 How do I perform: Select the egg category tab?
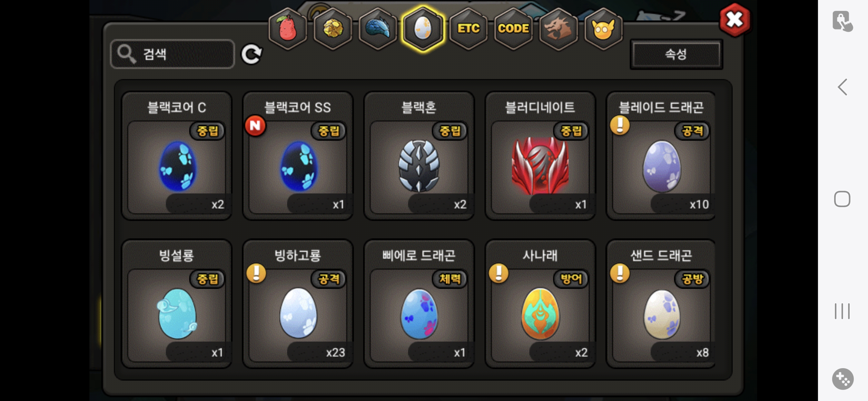tap(423, 29)
